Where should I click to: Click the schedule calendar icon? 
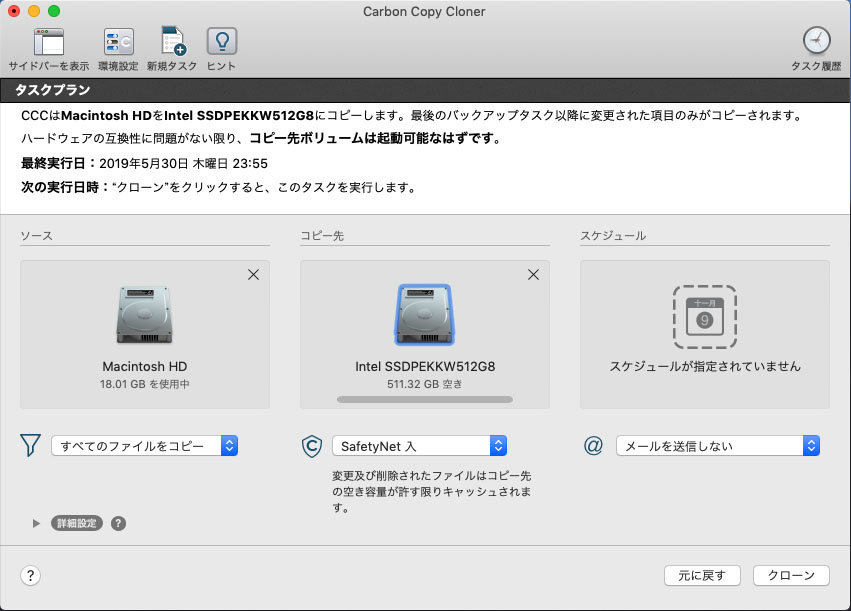point(704,317)
